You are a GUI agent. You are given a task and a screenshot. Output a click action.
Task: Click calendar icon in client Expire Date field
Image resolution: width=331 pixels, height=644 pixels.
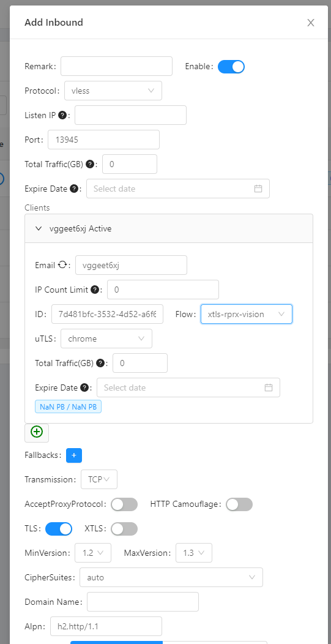pyautogui.click(x=269, y=388)
